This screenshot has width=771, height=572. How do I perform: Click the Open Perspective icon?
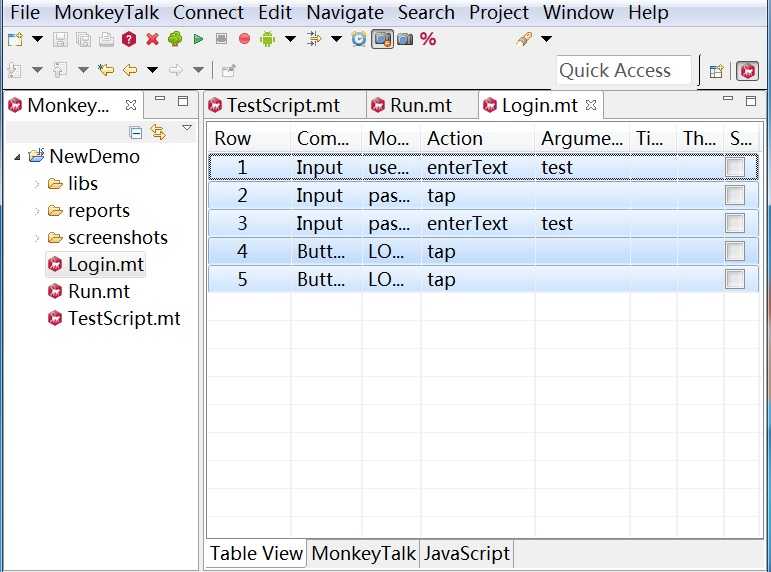tap(716, 71)
